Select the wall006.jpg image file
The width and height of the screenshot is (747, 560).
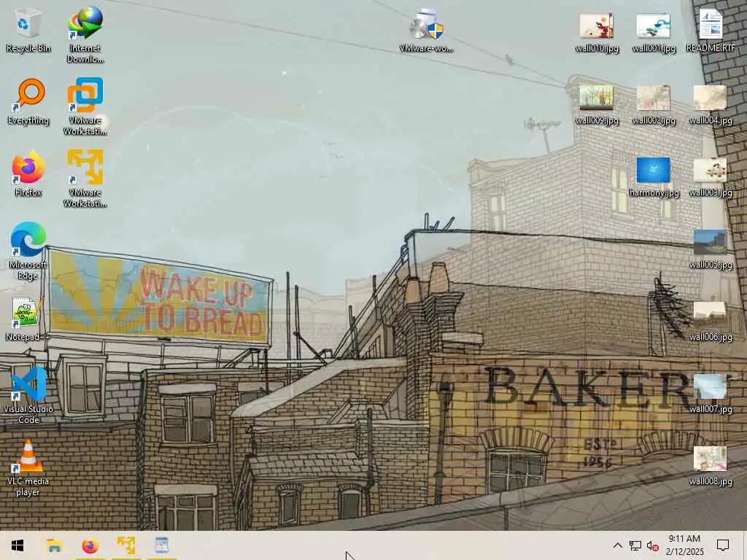(711, 322)
